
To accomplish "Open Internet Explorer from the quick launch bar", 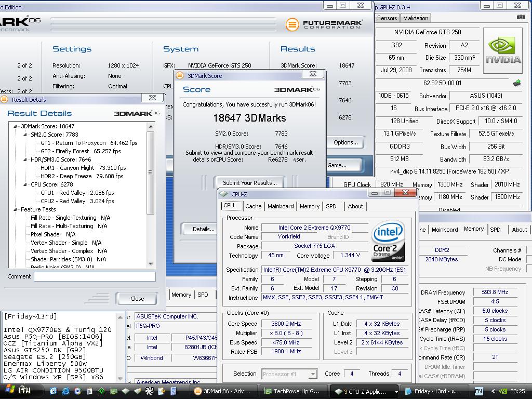I will tap(65, 391).
